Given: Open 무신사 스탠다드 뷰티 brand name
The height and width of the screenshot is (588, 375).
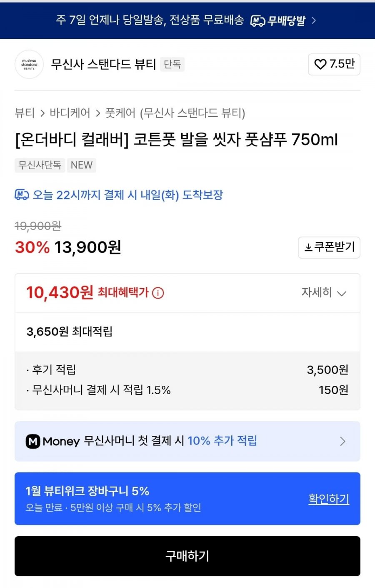Looking at the screenshot, I should click(x=103, y=64).
